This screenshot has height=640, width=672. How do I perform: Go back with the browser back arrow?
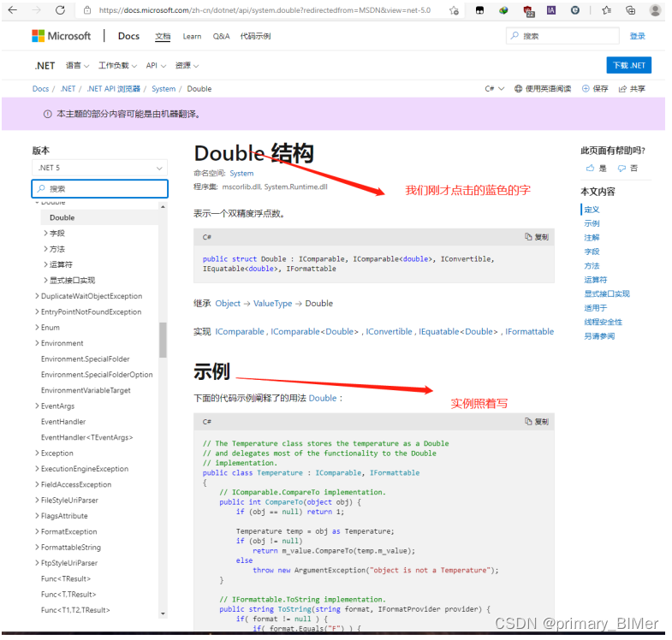point(13,10)
